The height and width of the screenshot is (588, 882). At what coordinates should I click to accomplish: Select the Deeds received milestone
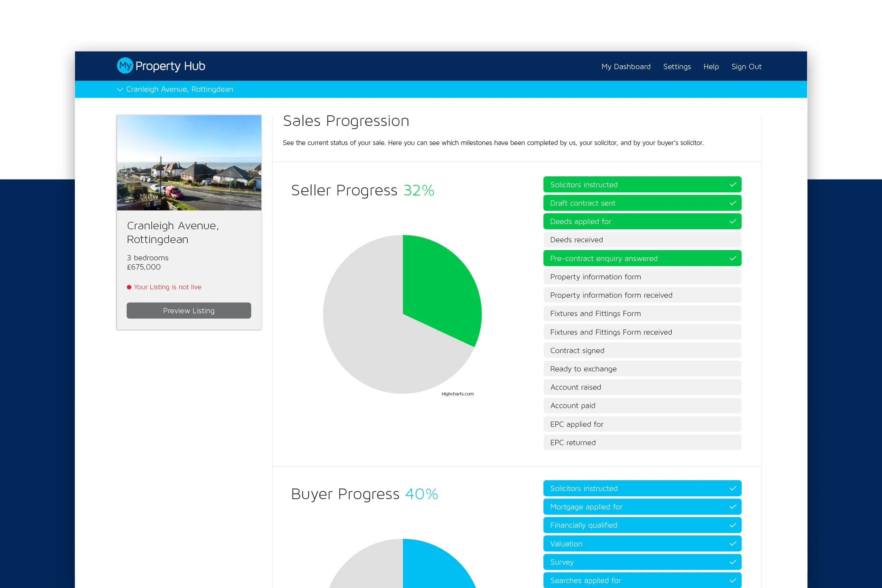(x=642, y=240)
